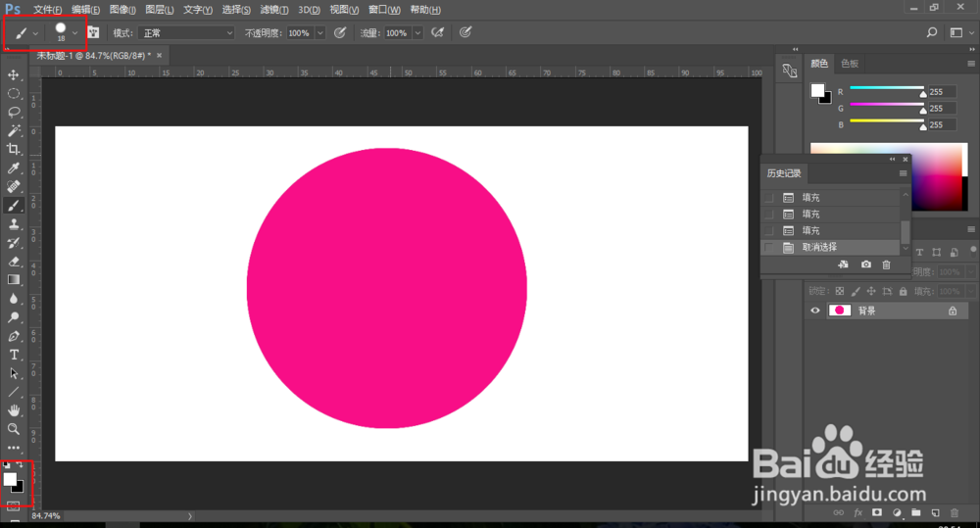Toggle pressure for size button

tap(465, 32)
